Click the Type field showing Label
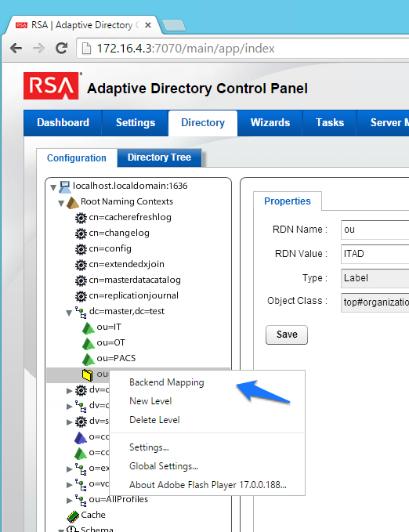The width and height of the screenshot is (409, 532). click(x=375, y=278)
